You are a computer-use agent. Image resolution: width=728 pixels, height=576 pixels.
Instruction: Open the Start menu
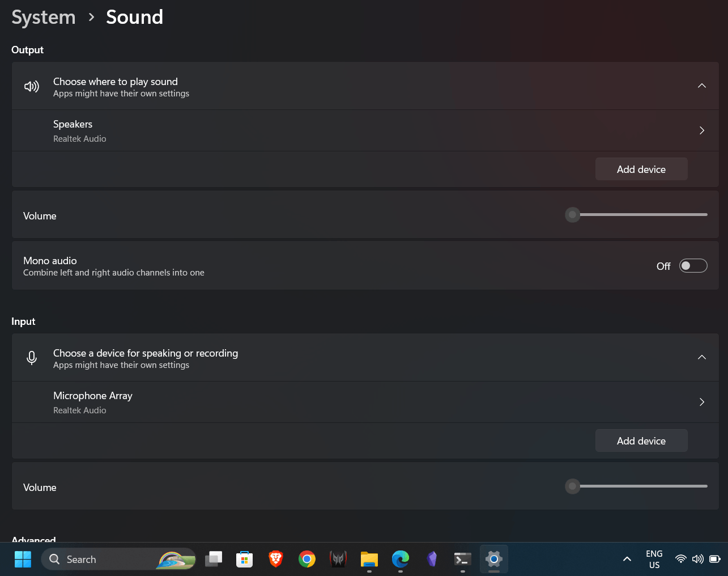[x=23, y=559]
